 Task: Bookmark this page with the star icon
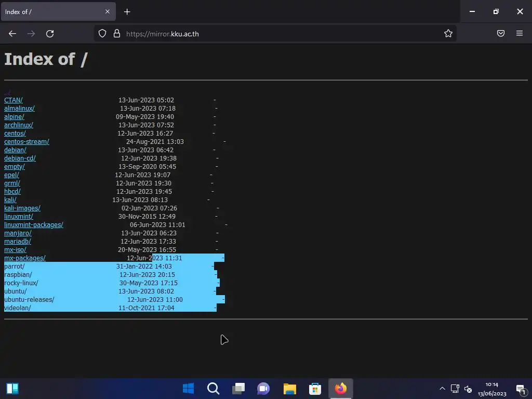448,33
